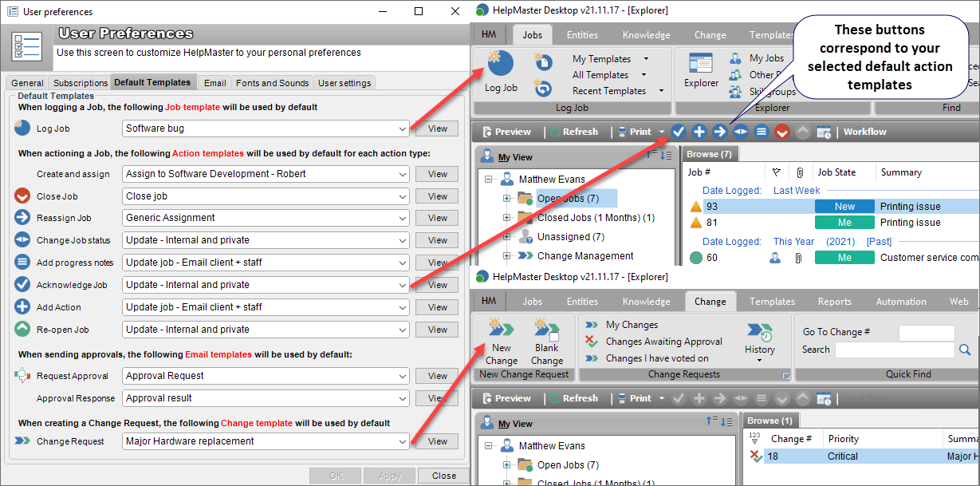The height and width of the screenshot is (486, 980).
Task: Click blue Acknowledge checkmark toolbar icon
Action: tap(679, 132)
